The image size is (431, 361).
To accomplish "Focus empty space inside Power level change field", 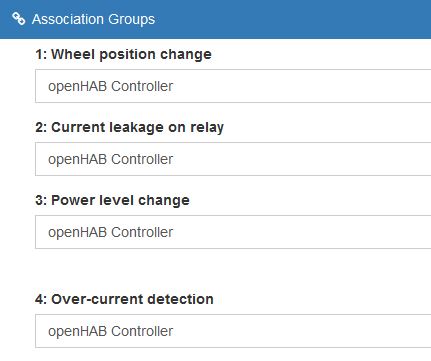I will click(300, 232).
